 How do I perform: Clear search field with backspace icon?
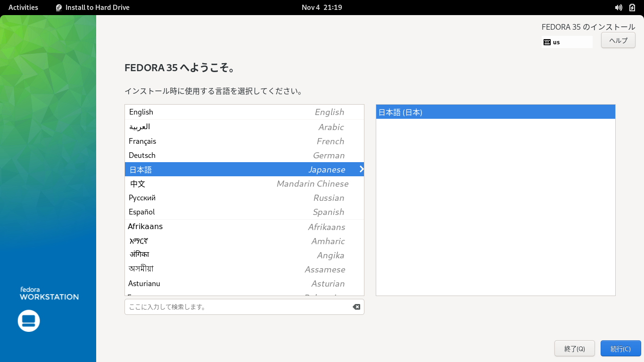pyautogui.click(x=356, y=307)
